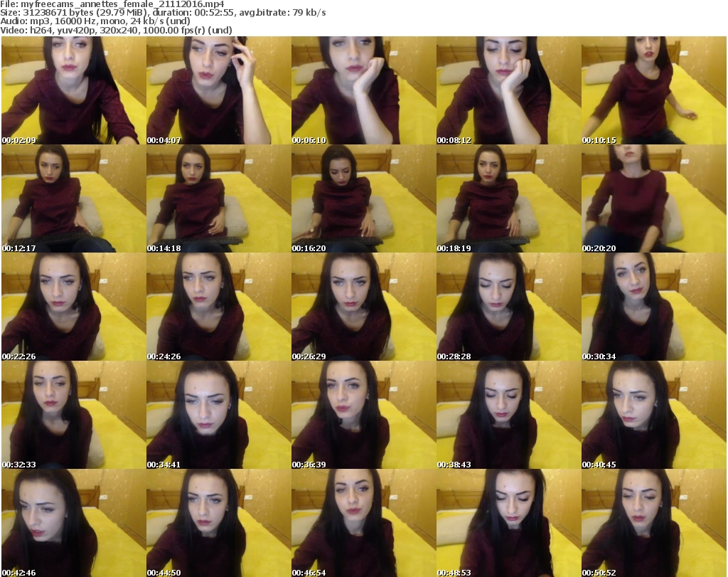Select the thumbnail stamped 00:02:09
Image resolution: width=728 pixels, height=577 pixels.
[x=73, y=90]
